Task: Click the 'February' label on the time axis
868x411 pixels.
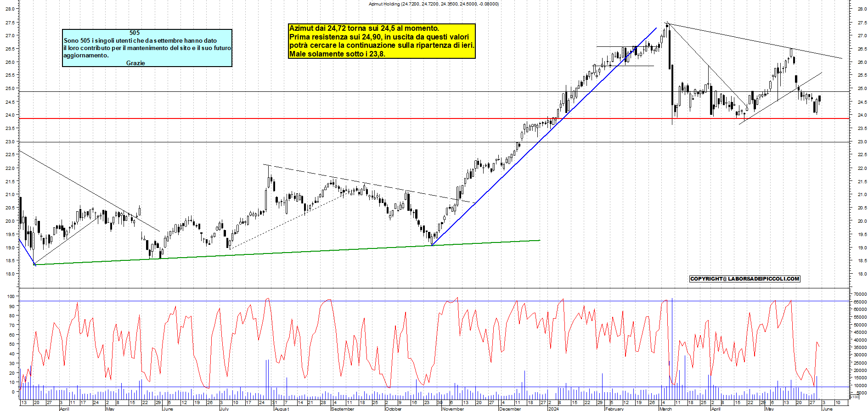Action: pos(614,409)
